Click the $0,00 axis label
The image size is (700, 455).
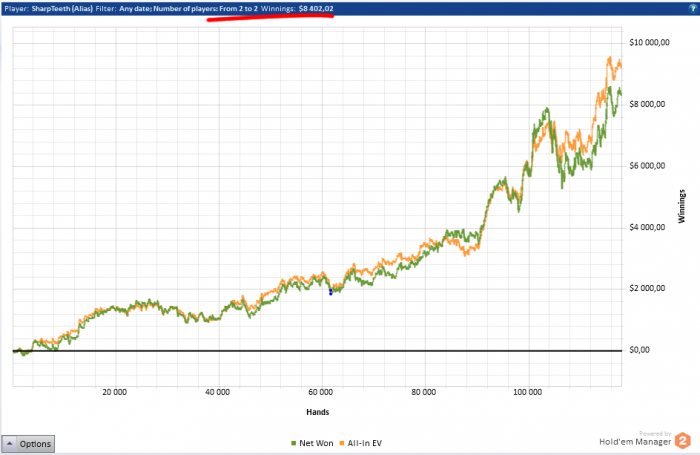tap(639, 350)
